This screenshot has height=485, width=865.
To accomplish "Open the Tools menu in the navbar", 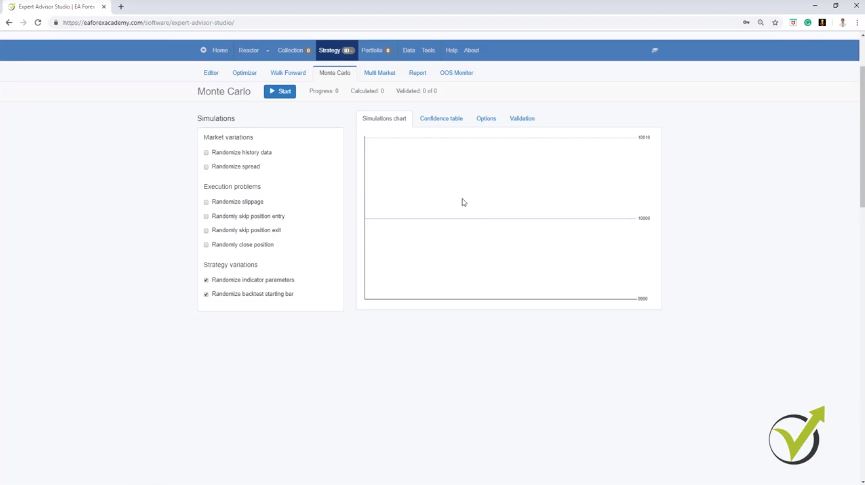I will [x=428, y=50].
